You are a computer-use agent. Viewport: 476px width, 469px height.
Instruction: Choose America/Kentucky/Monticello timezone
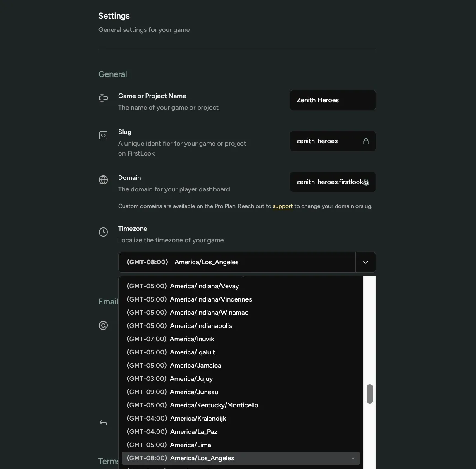click(x=214, y=405)
